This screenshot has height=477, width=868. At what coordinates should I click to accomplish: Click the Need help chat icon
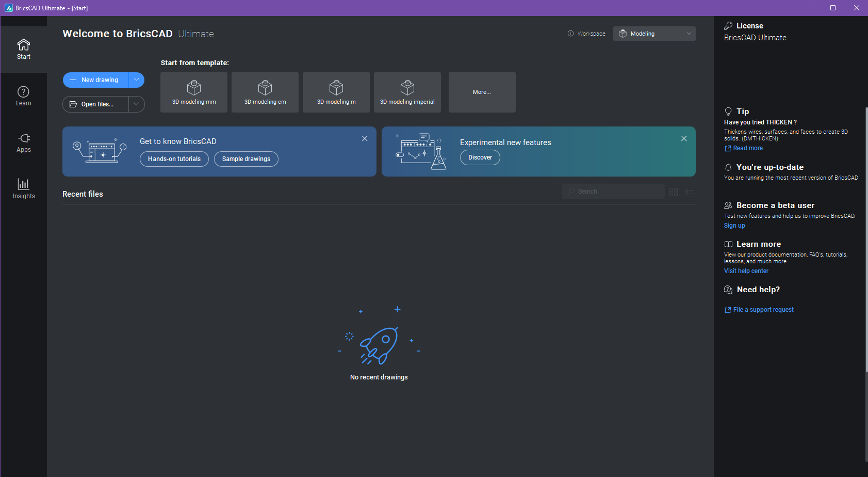pos(728,290)
